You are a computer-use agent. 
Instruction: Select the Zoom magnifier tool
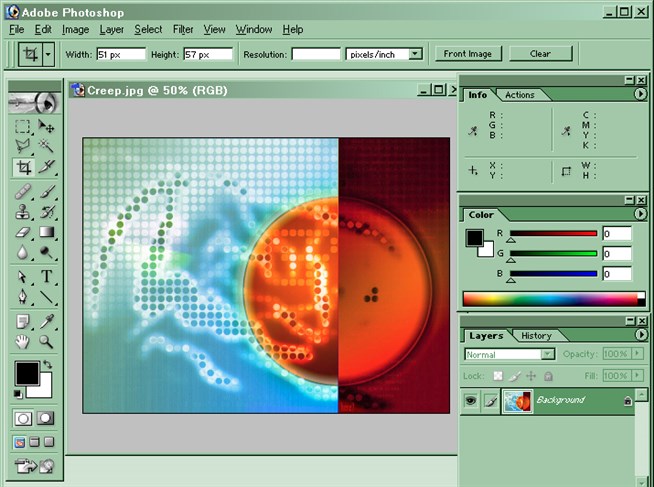pos(46,341)
